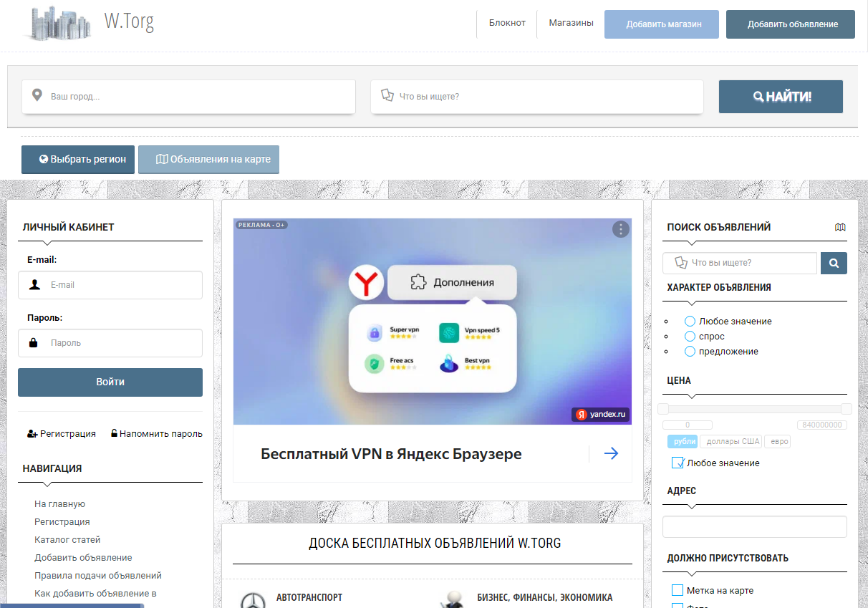The width and height of the screenshot is (868, 608).
Task: Click the sidebar magnifier search button
Action: pyautogui.click(x=834, y=263)
